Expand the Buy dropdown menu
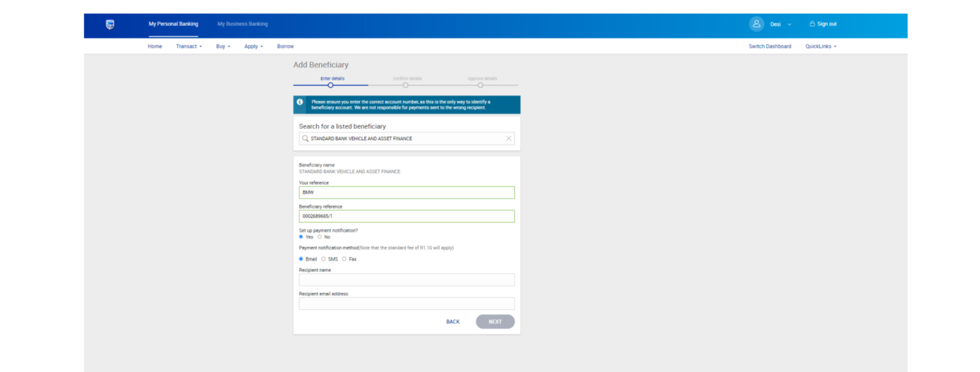 (x=223, y=46)
